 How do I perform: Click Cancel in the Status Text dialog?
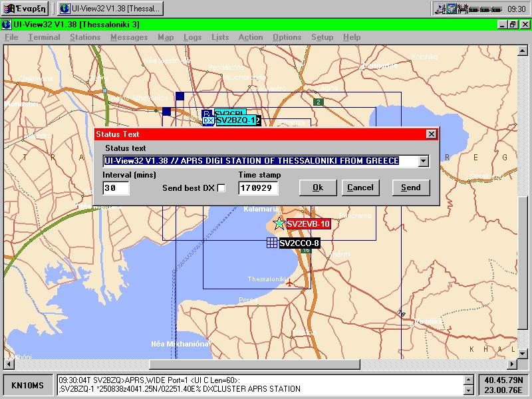[360, 188]
